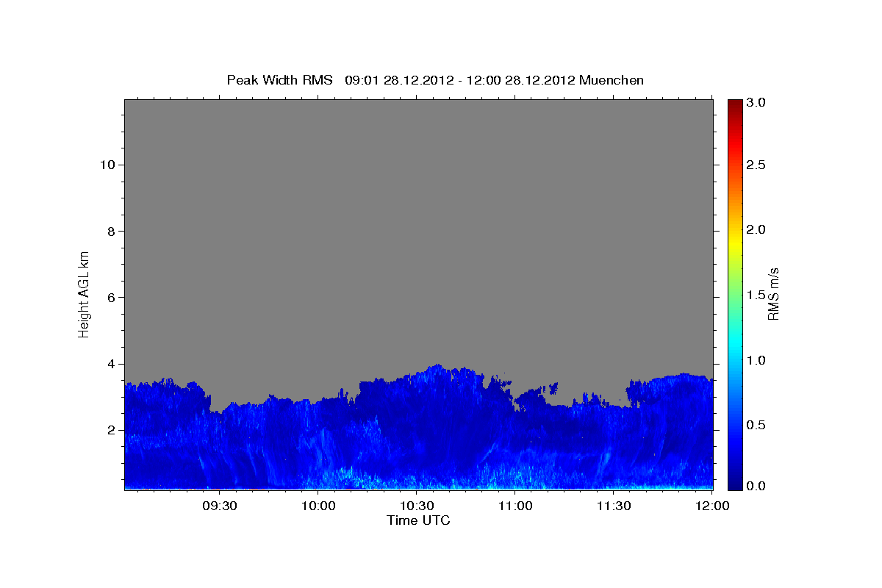Click the 12:00 time tick label

pyautogui.click(x=712, y=506)
